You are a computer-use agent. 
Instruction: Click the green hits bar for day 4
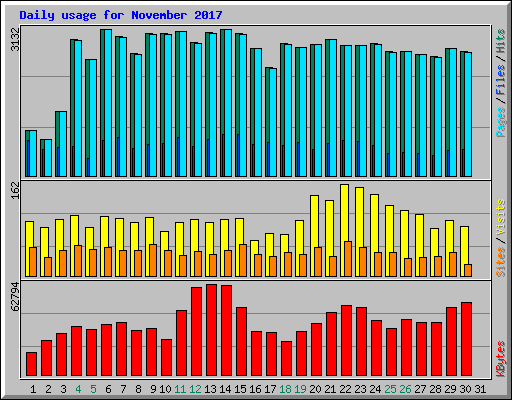pyautogui.click(x=72, y=93)
